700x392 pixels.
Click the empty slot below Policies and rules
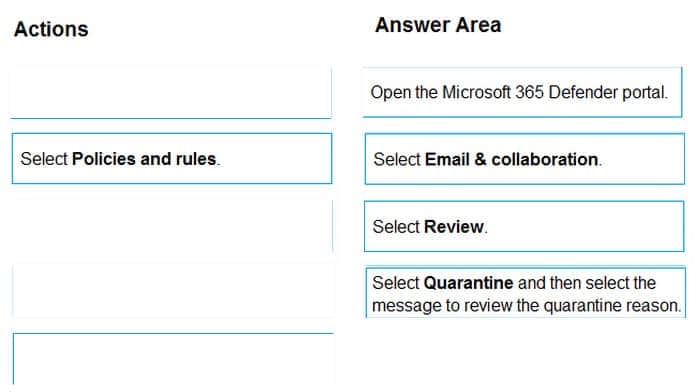click(172, 226)
